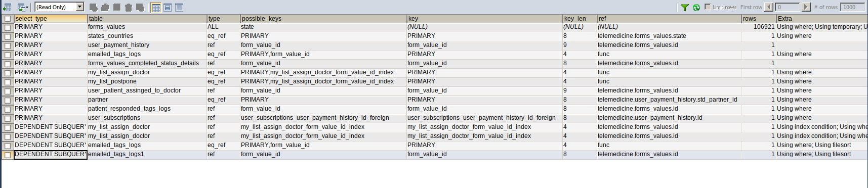The image size is (868, 188).
Task: Switch to text view mode
Action: 179,7
